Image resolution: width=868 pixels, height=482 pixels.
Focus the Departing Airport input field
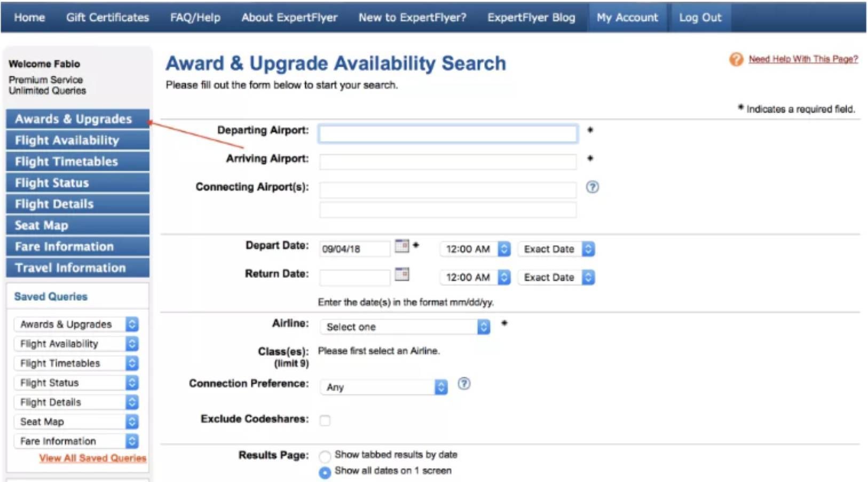[448, 134]
